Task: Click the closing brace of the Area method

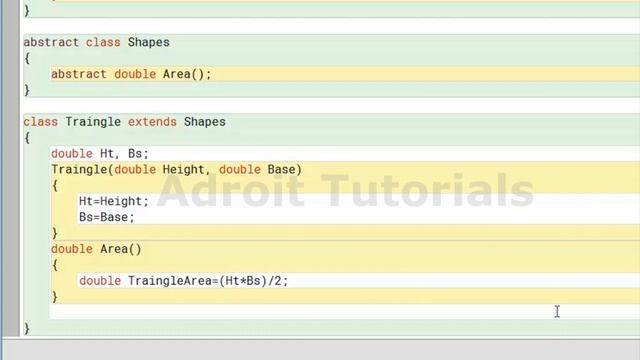Action: [x=54, y=297]
